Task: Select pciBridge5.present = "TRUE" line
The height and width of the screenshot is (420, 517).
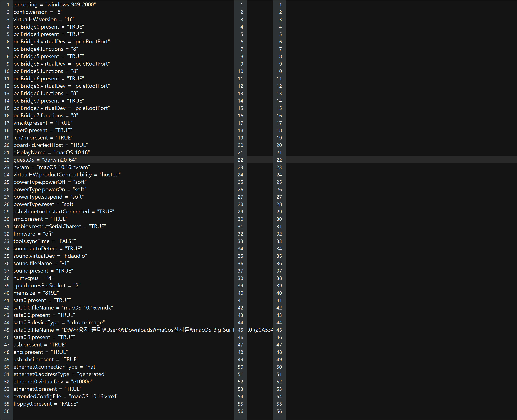Action: tap(49, 56)
